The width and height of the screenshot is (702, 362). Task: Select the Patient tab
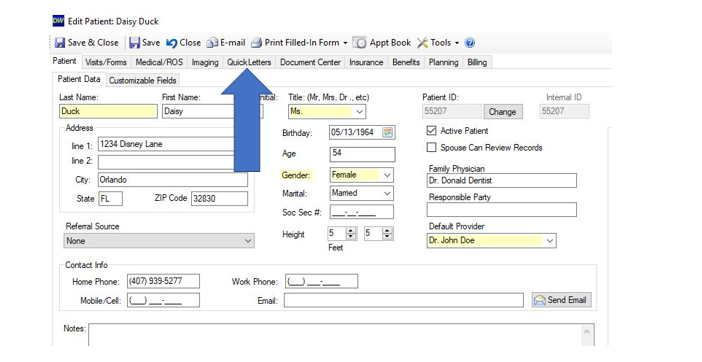[64, 61]
